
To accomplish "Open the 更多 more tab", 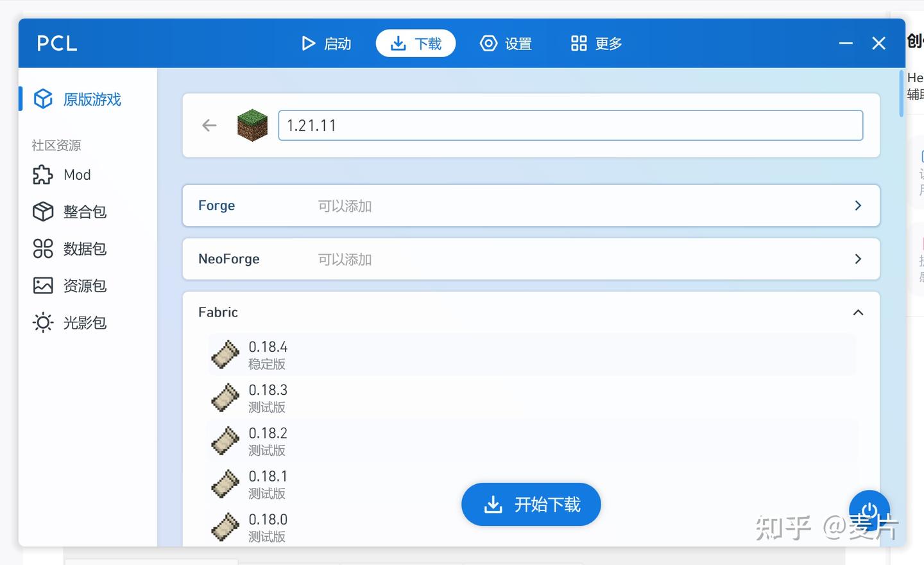I will pyautogui.click(x=597, y=44).
